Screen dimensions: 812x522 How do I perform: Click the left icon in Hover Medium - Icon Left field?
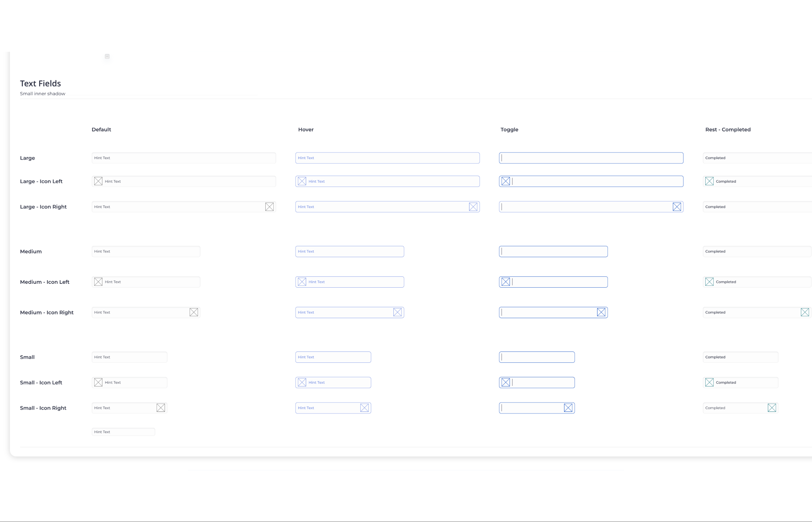click(x=302, y=282)
